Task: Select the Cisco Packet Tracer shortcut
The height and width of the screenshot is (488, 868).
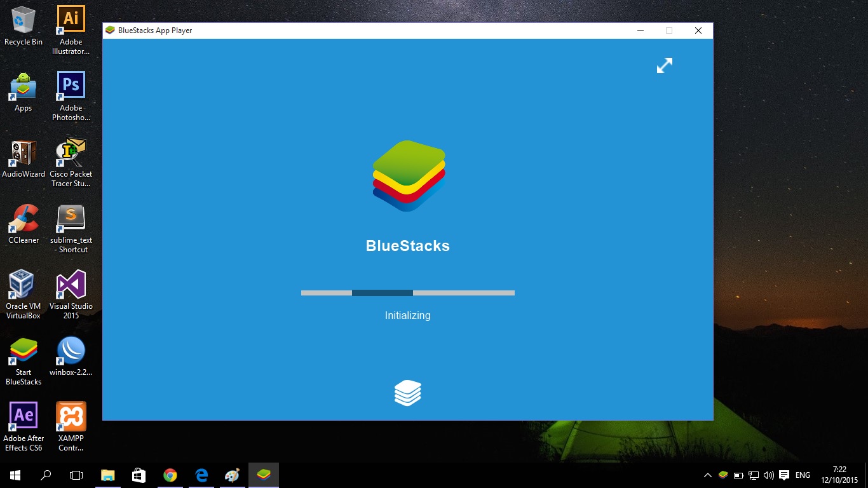Action: (x=71, y=162)
